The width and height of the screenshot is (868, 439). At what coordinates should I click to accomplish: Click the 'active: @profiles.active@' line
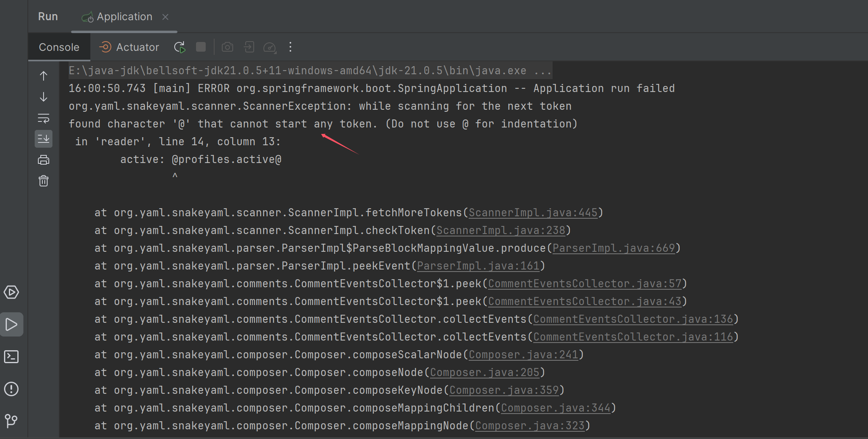[200, 159]
